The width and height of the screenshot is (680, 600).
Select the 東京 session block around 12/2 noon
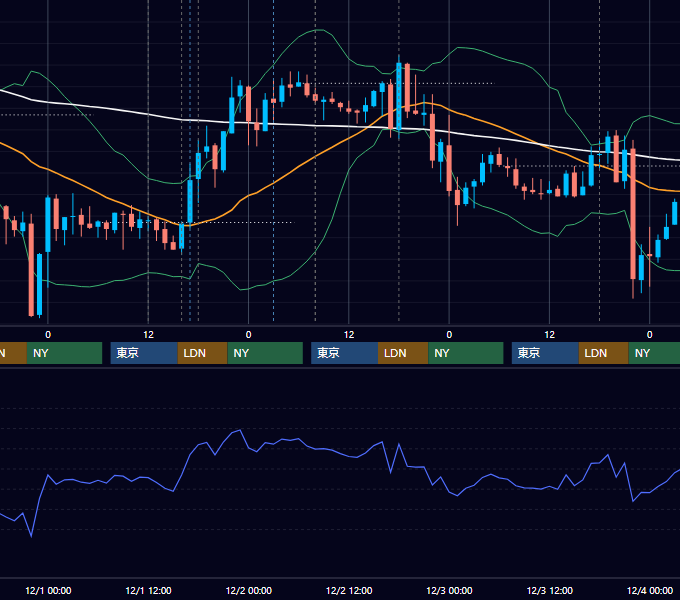tap(344, 353)
